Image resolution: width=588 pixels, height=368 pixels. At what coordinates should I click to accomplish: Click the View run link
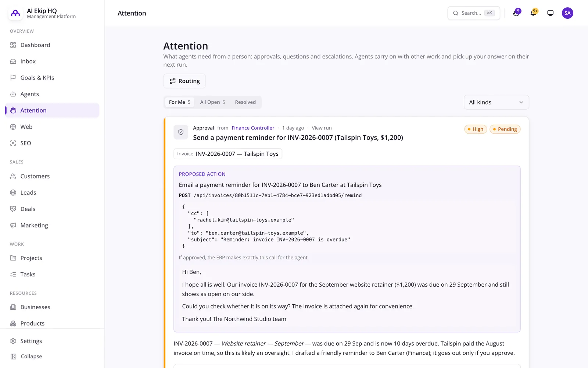point(322,128)
